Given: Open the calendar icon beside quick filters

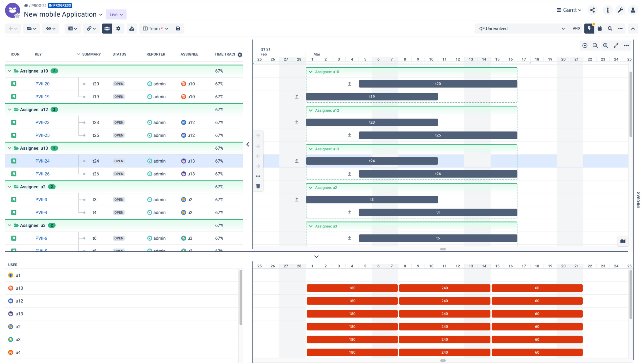Looking at the screenshot, I should [600, 29].
